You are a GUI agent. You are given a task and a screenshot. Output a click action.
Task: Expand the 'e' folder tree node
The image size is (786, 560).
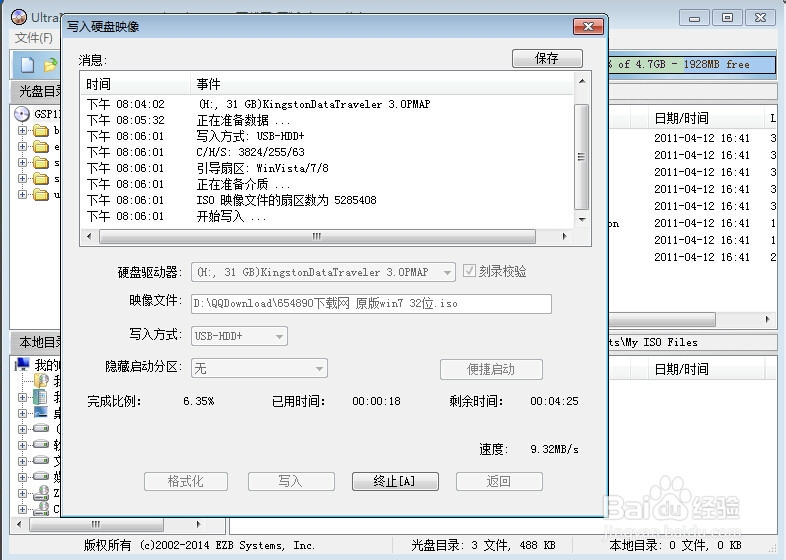(23, 146)
